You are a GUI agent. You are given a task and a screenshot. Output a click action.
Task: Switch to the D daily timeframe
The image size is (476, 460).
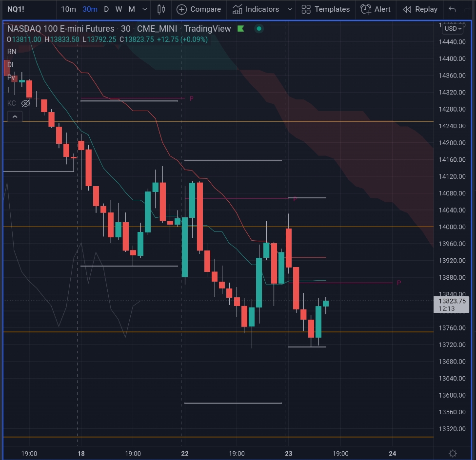(x=106, y=9)
